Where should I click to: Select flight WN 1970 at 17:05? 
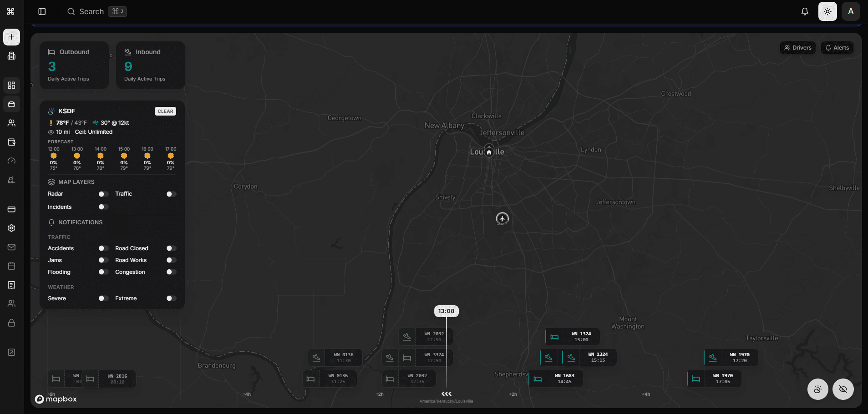(714, 379)
